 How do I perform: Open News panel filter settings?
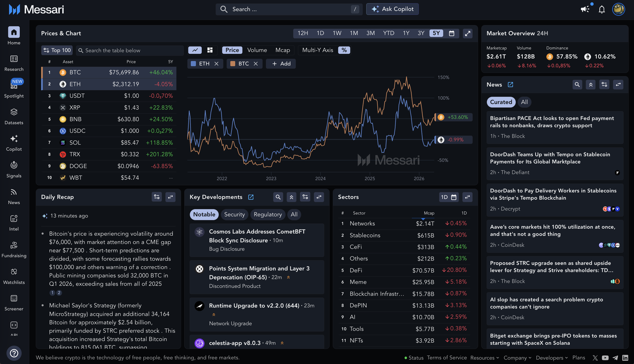coord(604,85)
